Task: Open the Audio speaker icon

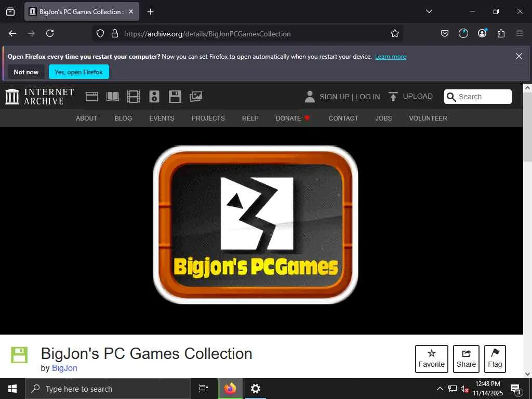Action: [154, 97]
